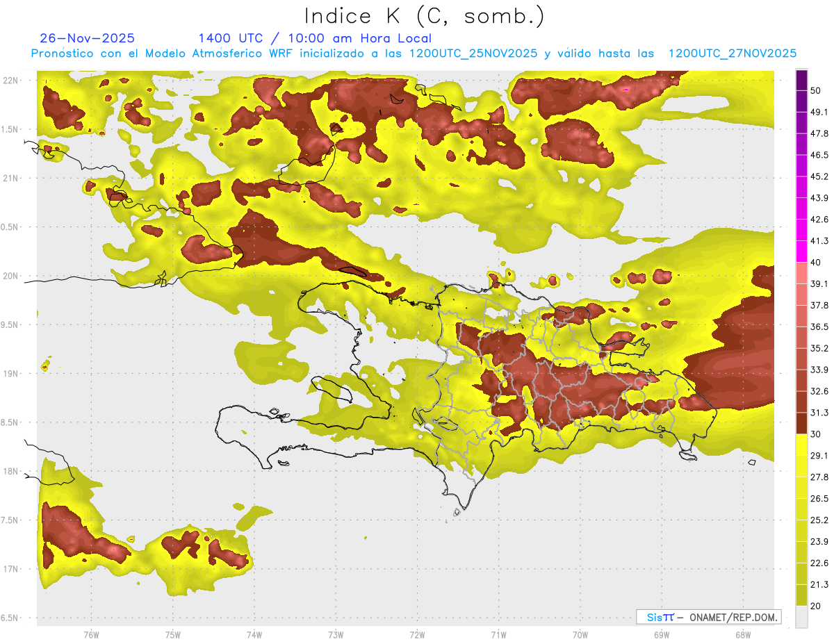Click color scale value '29.1'

[819, 456]
